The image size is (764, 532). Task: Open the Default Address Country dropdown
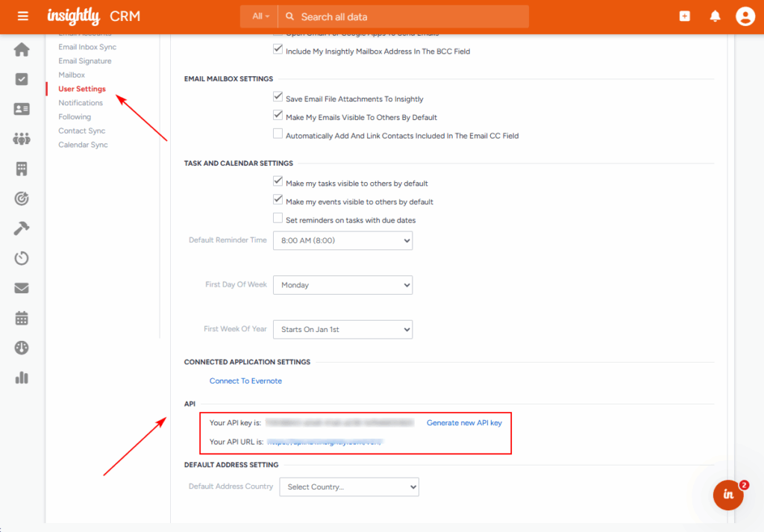coord(348,487)
